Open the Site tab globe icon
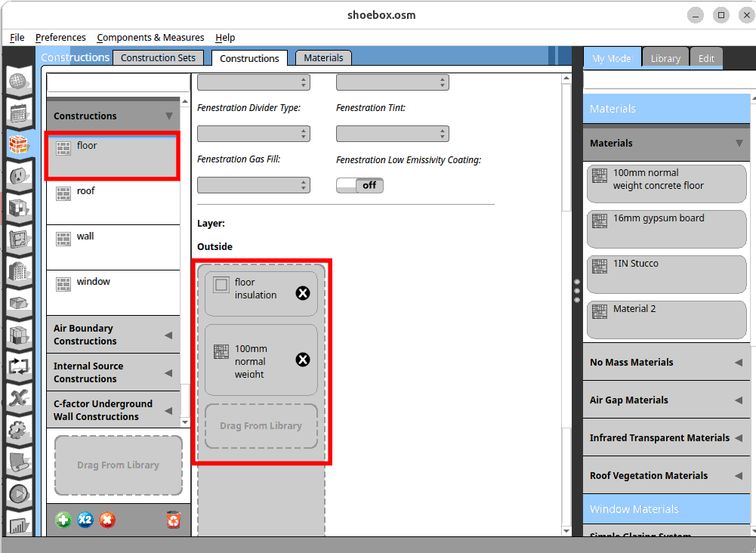 18,82
